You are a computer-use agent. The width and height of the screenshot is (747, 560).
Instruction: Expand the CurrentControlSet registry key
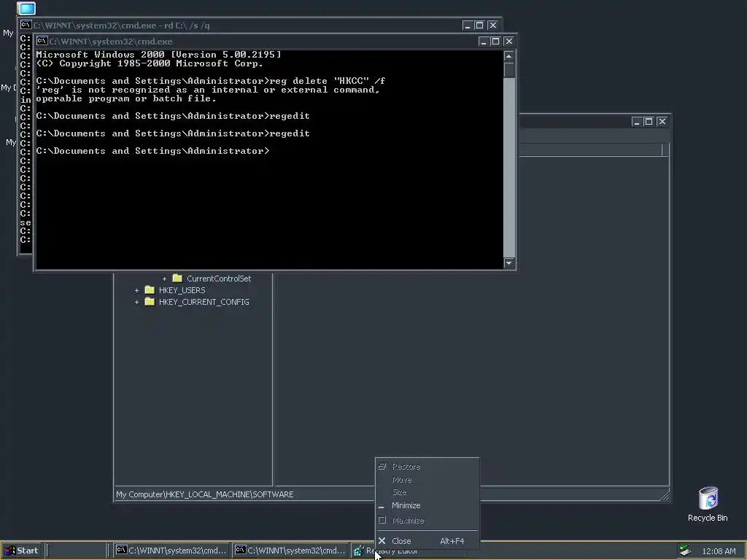(x=164, y=279)
